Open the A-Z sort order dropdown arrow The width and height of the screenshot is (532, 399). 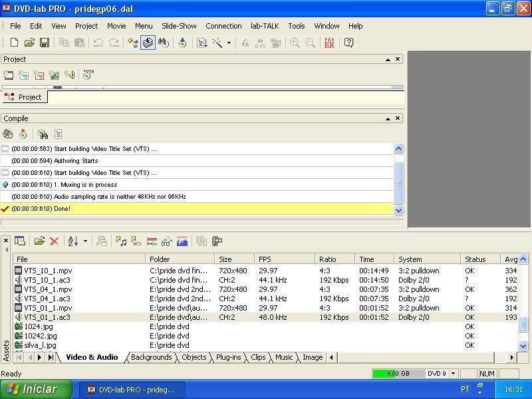click(x=85, y=241)
